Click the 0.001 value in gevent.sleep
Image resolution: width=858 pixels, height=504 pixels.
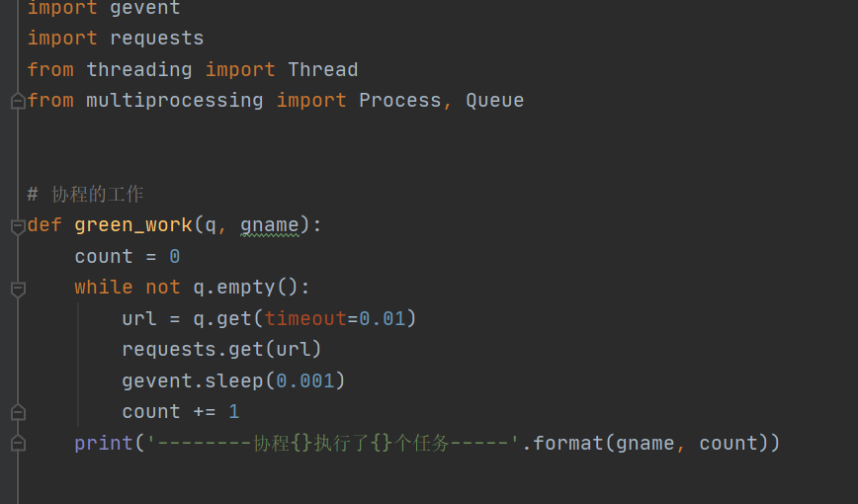(304, 380)
